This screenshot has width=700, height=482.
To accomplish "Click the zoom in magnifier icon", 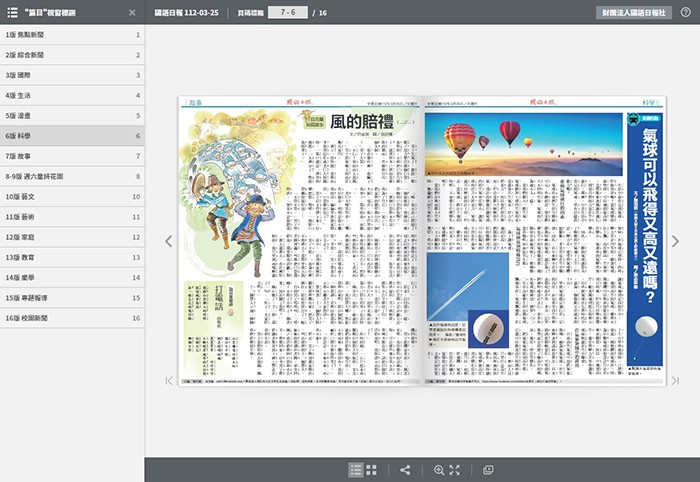I will coord(439,470).
